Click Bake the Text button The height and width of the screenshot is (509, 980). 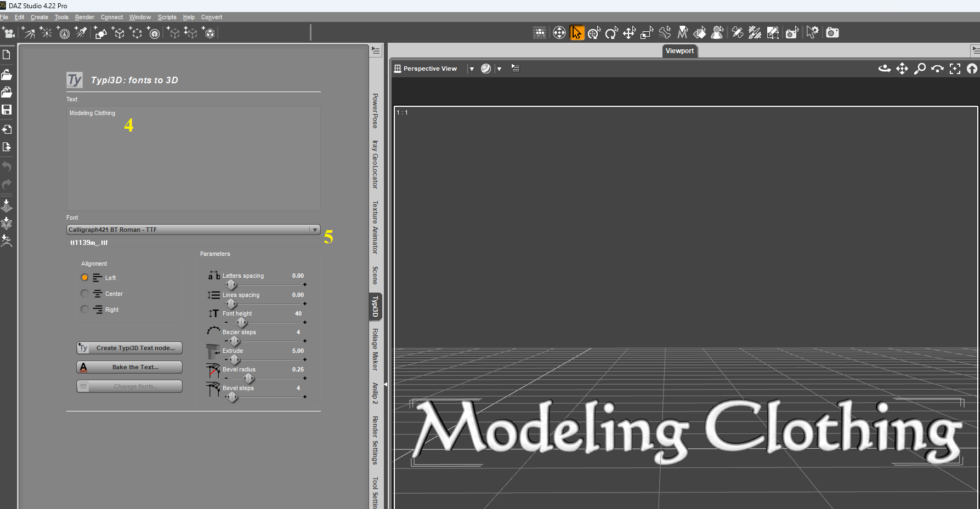pyautogui.click(x=129, y=367)
